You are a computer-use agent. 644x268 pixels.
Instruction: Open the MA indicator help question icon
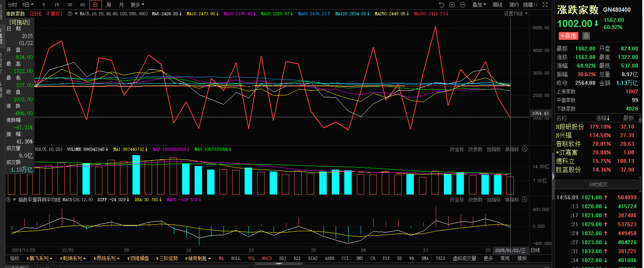[70, 14]
